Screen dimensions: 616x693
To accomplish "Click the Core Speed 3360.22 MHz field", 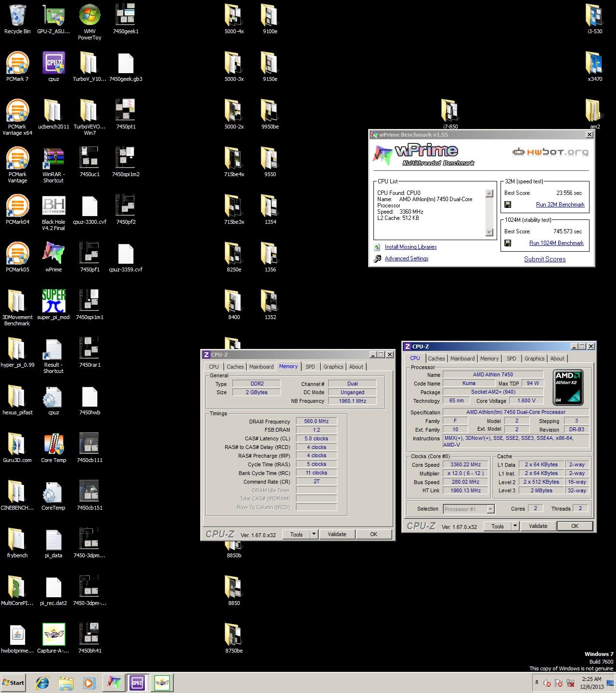I will coord(465,464).
